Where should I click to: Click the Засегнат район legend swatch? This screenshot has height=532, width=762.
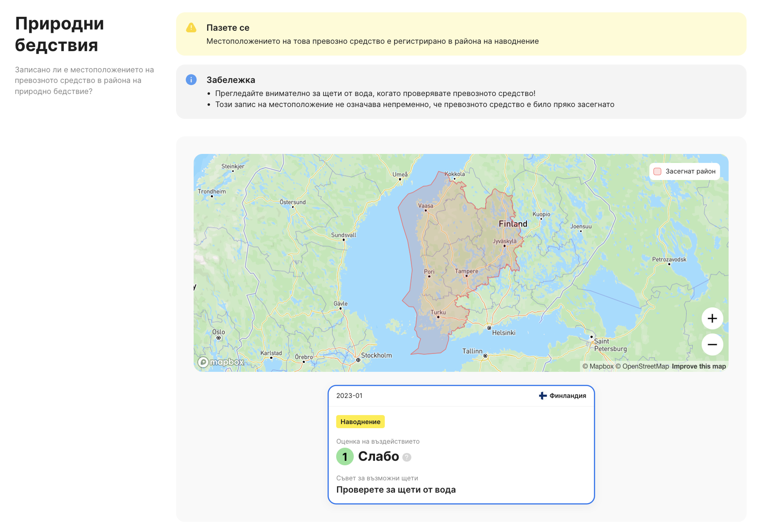click(x=657, y=172)
